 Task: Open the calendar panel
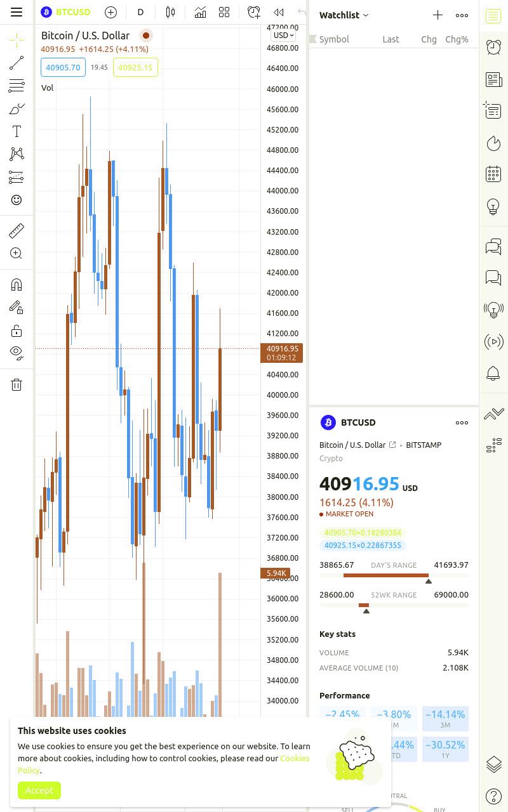[493, 174]
